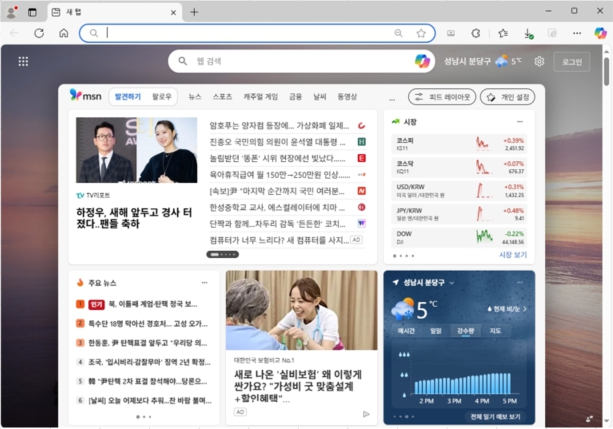The width and height of the screenshot is (613, 429).
Task: Open the 뉴스 menu item
Action: [195, 97]
